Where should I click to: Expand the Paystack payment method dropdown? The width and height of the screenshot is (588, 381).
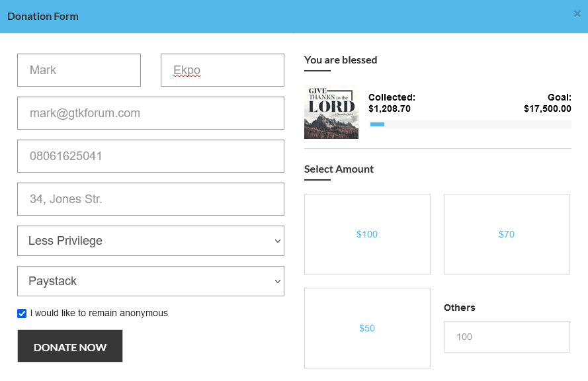point(151,281)
